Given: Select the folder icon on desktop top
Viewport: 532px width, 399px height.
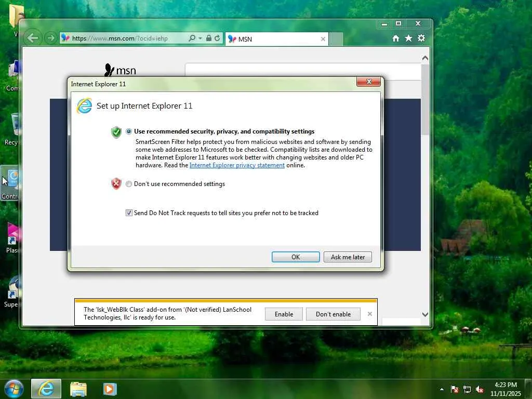Looking at the screenshot, I should pos(15,15).
